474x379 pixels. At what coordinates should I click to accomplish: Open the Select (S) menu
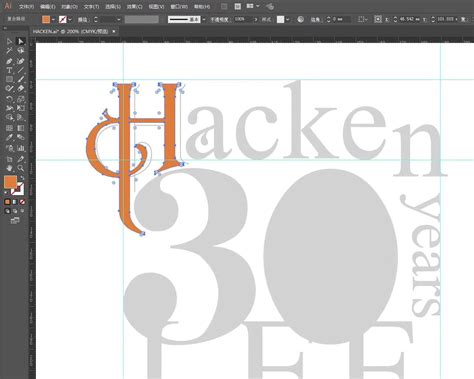click(113, 7)
